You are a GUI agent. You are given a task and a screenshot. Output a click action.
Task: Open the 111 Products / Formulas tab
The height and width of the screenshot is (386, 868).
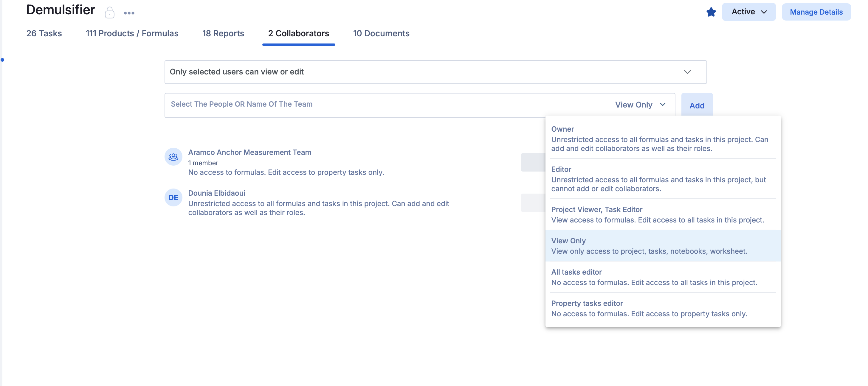pos(132,33)
